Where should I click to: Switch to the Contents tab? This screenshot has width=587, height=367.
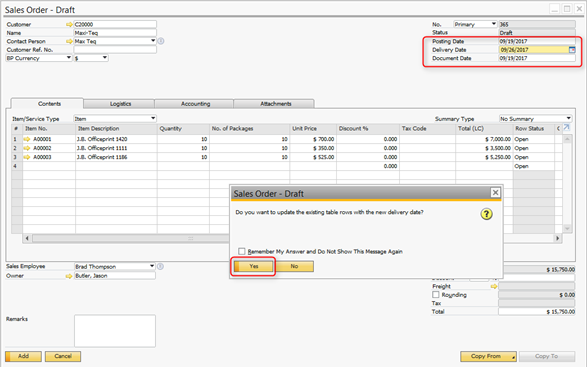[x=49, y=104]
